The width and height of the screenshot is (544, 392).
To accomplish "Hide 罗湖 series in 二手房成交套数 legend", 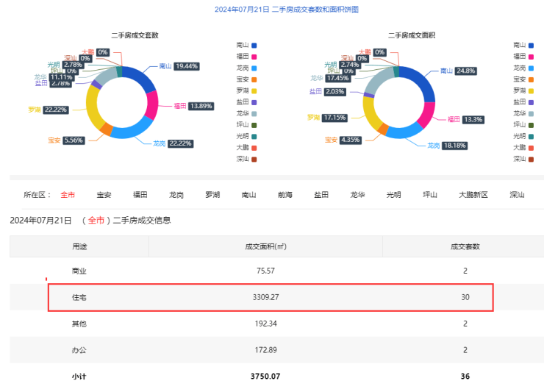I will tap(254, 90).
